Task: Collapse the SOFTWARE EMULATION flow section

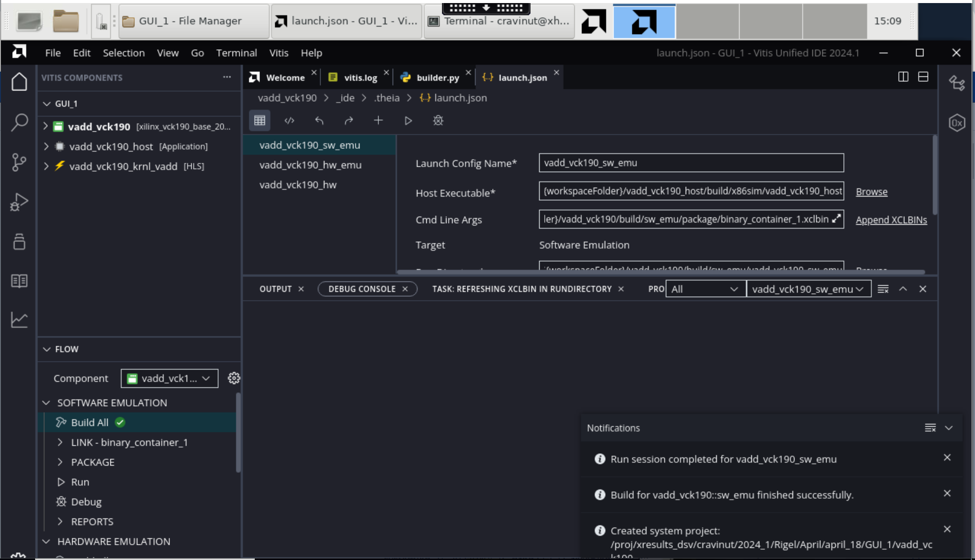Action: [x=46, y=402]
